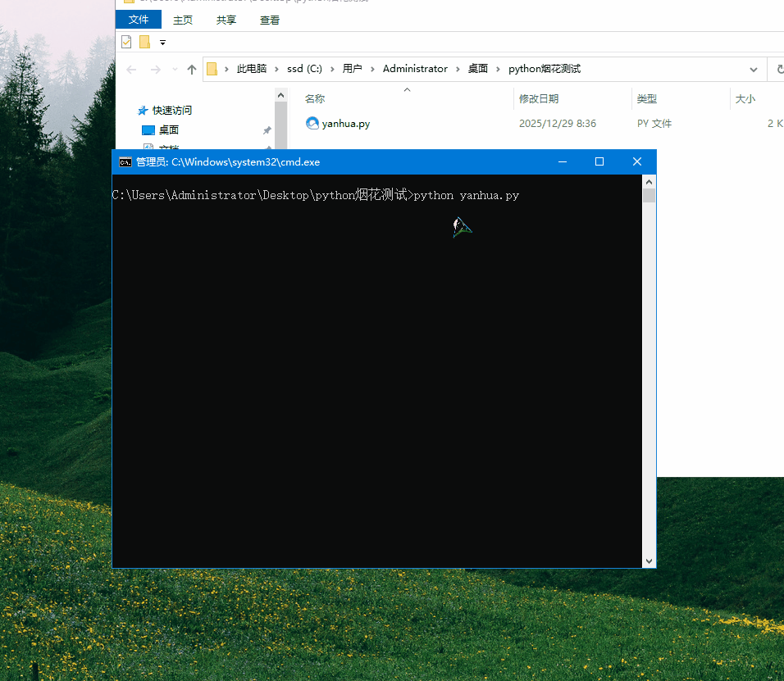
Task: Select python烟花测试 breadcrumb segment
Action: [x=545, y=69]
